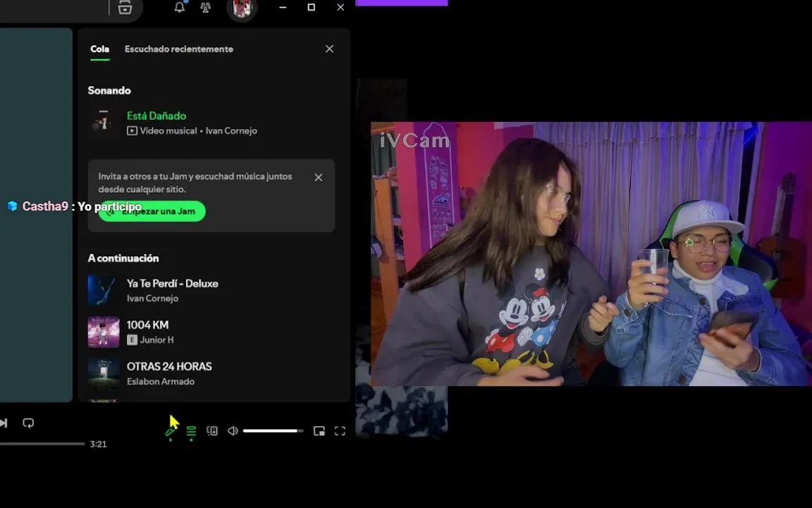Open Ivan Cornejo artist under Sonando

231,131
